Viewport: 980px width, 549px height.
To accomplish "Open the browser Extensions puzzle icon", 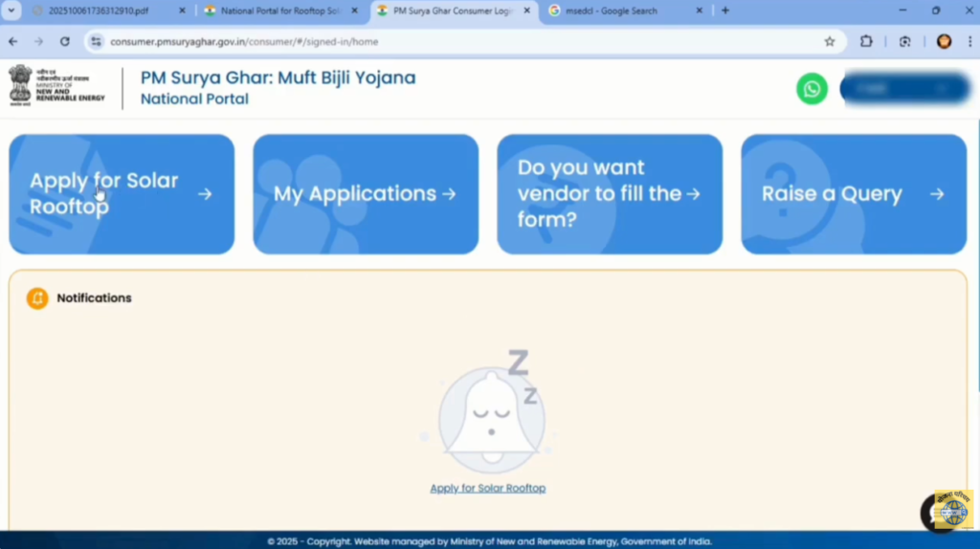I will pos(867,41).
